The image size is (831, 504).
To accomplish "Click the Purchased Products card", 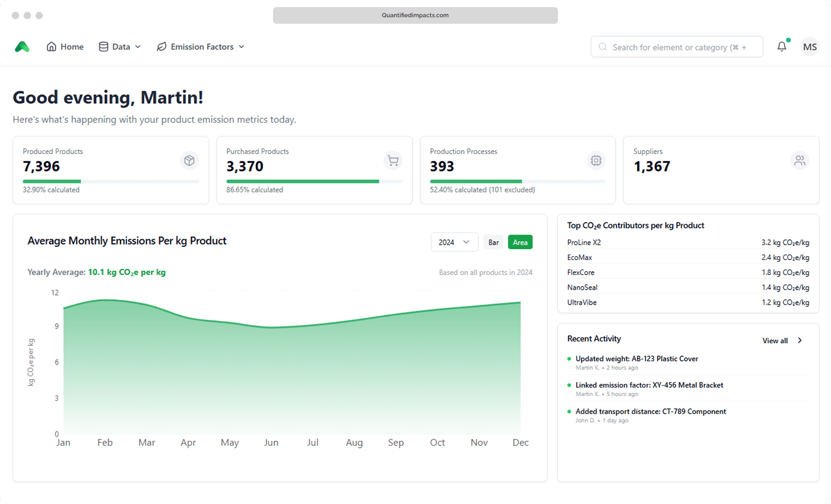I will (315, 170).
